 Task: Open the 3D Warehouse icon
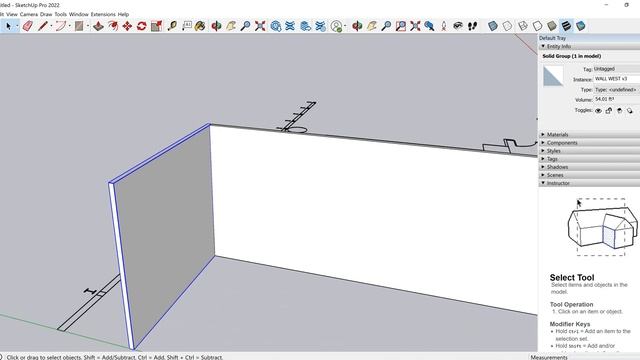tap(276, 26)
